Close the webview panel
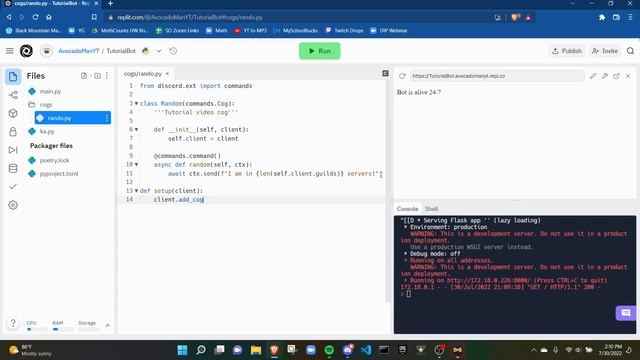Screen dimensions: 640x360 tap(628, 76)
